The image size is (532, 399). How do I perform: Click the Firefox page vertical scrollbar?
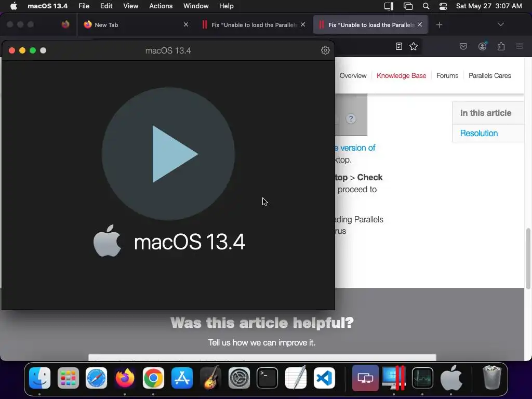pyautogui.click(x=528, y=259)
